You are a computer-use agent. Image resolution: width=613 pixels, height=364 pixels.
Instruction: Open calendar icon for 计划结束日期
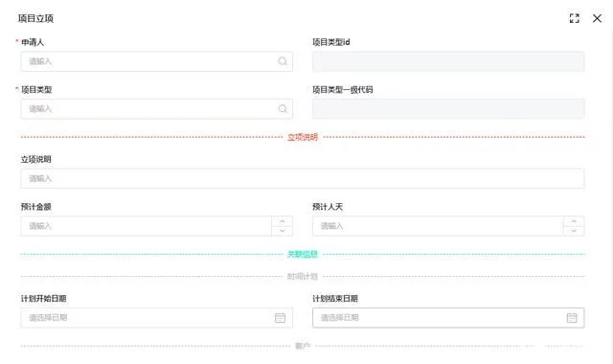click(x=572, y=318)
